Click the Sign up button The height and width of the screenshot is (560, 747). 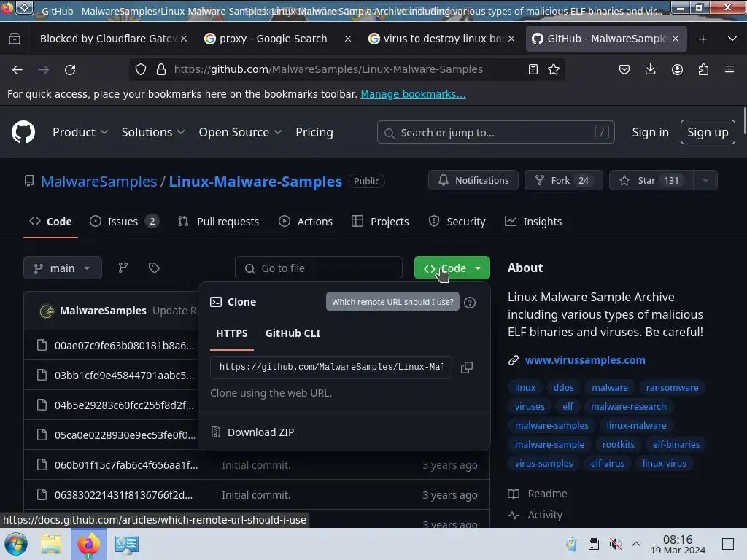(x=708, y=132)
